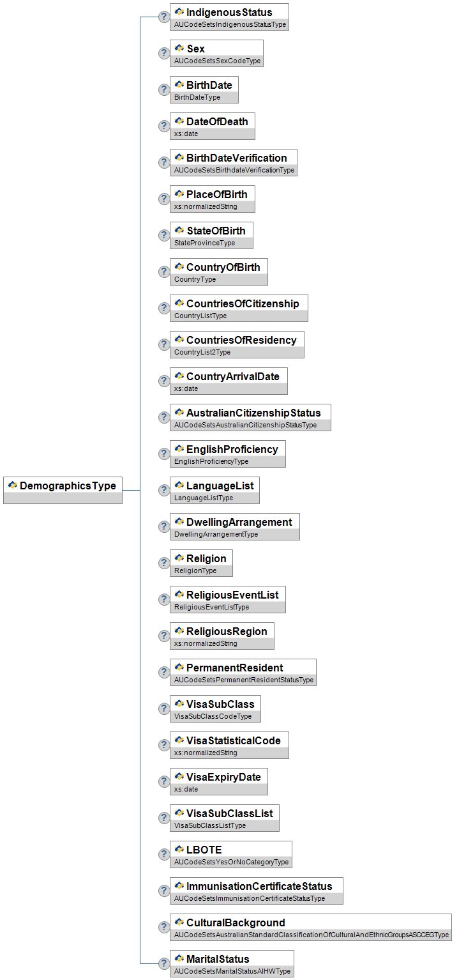This screenshot has height=980, width=466.
Task: Open help icon beside BirthDate element
Action: 163,90
